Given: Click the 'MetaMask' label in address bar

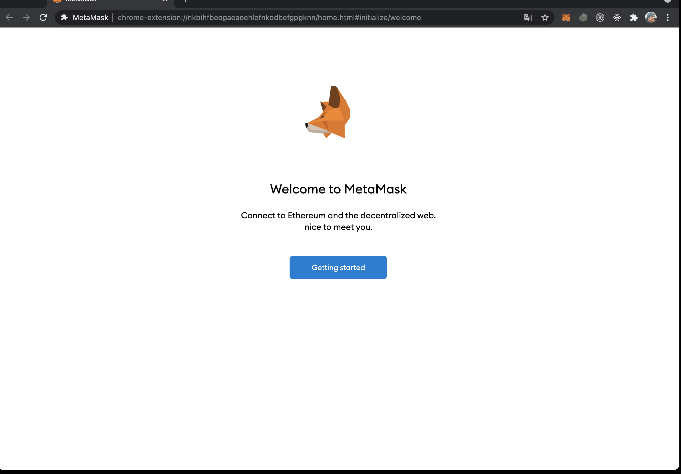Looking at the screenshot, I should coord(90,17).
